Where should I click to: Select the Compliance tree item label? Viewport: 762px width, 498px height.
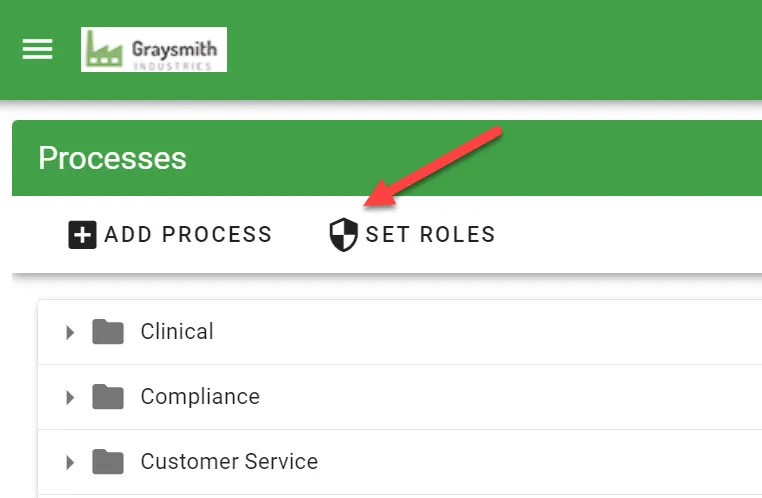(200, 397)
